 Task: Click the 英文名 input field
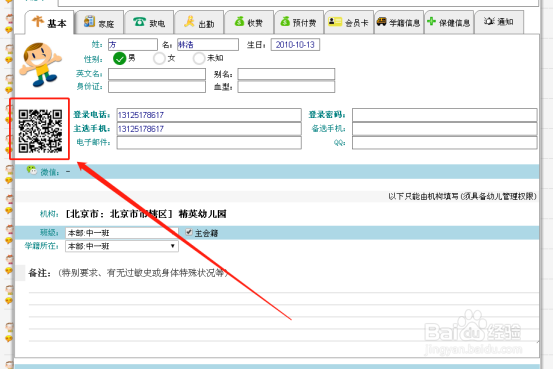(x=157, y=74)
